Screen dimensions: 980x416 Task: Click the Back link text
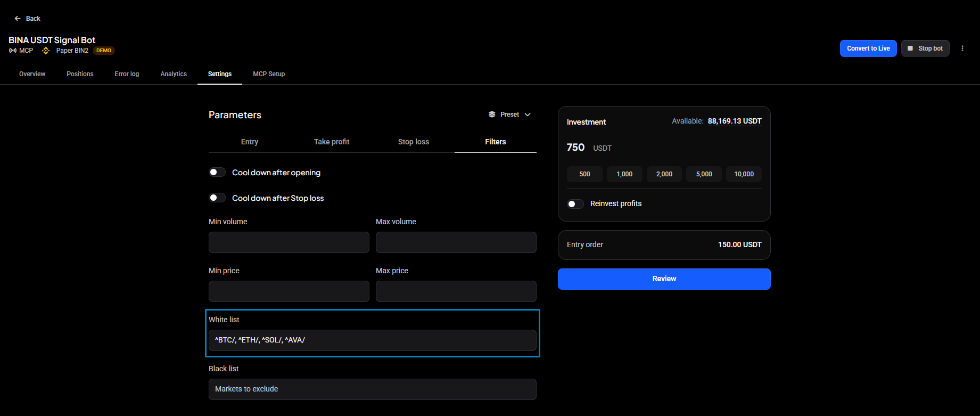tap(33, 19)
